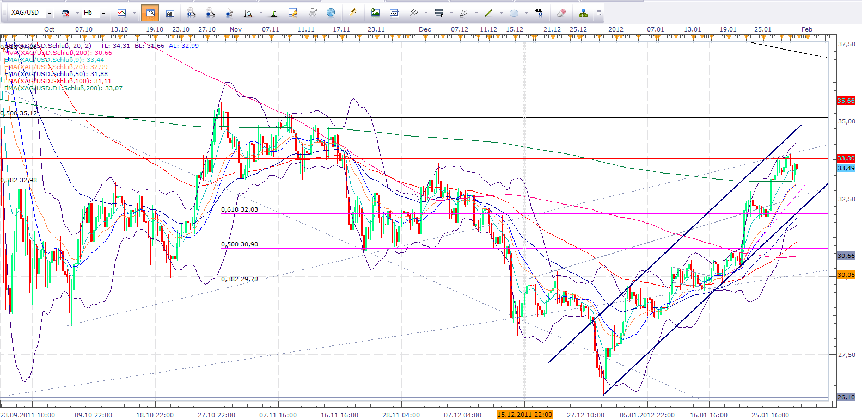The height and width of the screenshot is (420, 868).
Task: Click the '27.10 22:00' time axis label
Action: [217, 415]
